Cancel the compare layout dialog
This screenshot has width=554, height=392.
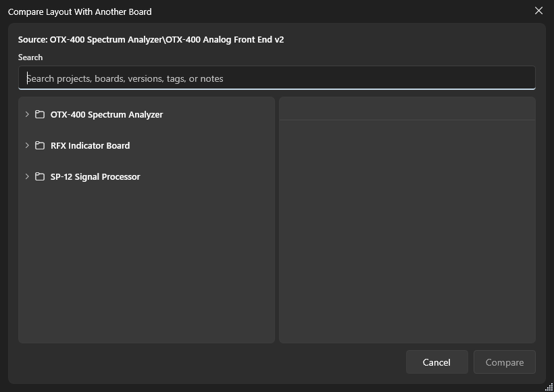point(436,362)
